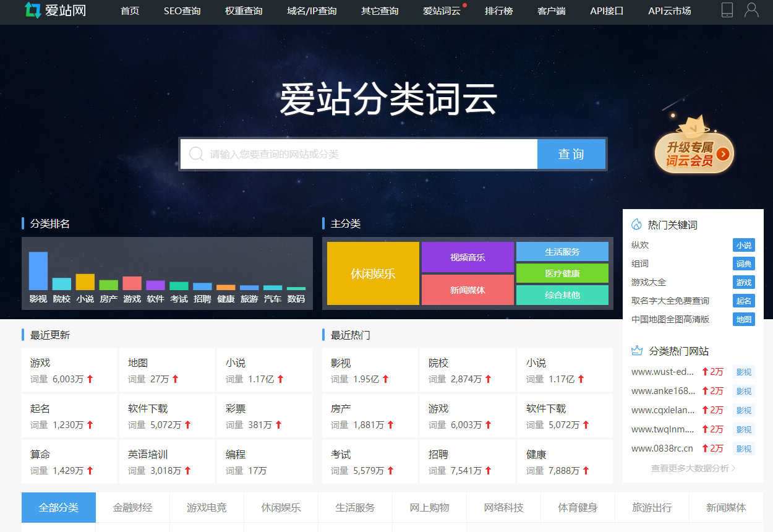Click the 房产 bar in 分类排名

[x=109, y=285]
